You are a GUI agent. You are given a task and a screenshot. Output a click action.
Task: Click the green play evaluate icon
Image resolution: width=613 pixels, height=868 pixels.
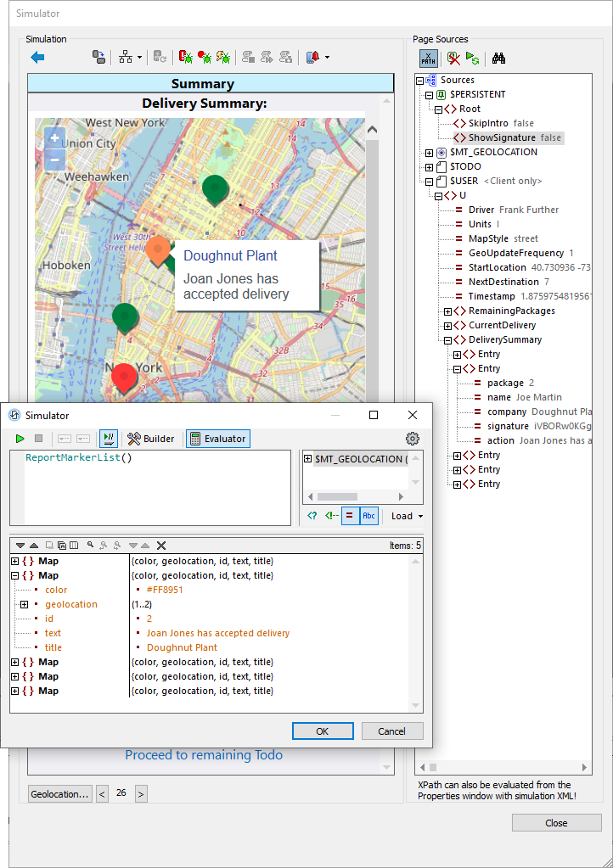[20, 439]
